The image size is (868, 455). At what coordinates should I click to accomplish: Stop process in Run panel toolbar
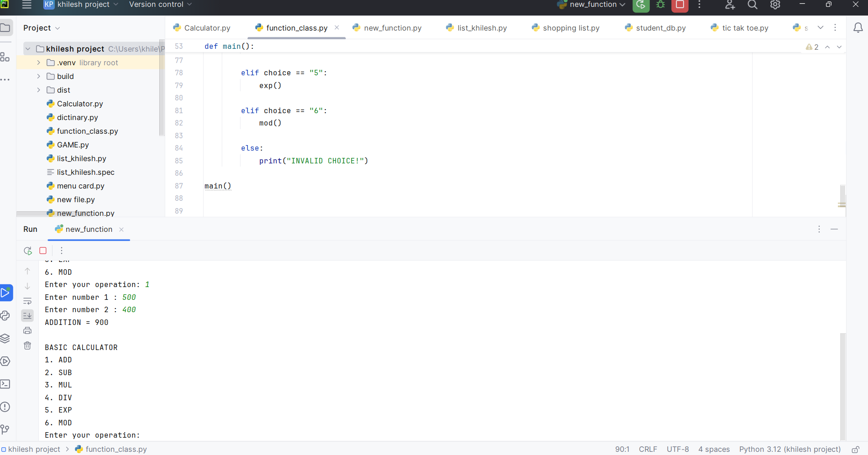pos(43,251)
